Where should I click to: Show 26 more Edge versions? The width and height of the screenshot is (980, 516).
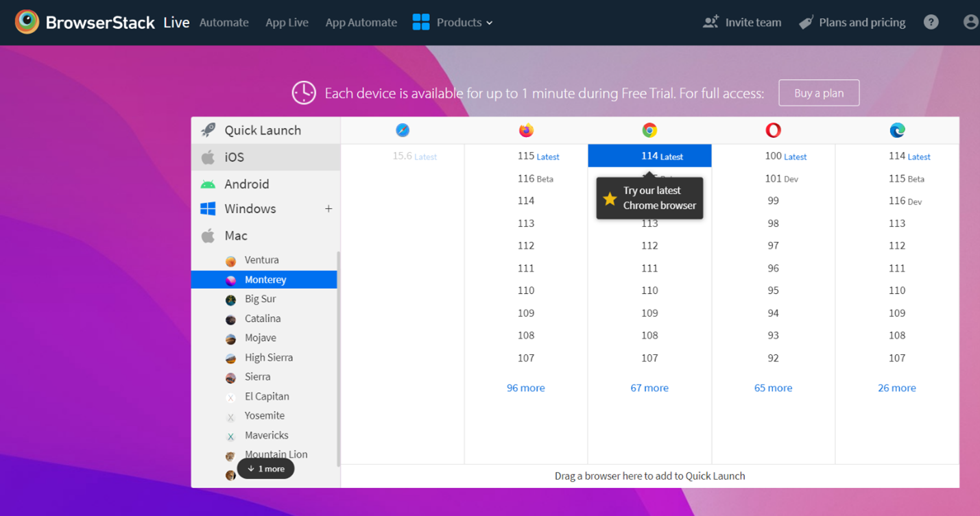point(897,388)
